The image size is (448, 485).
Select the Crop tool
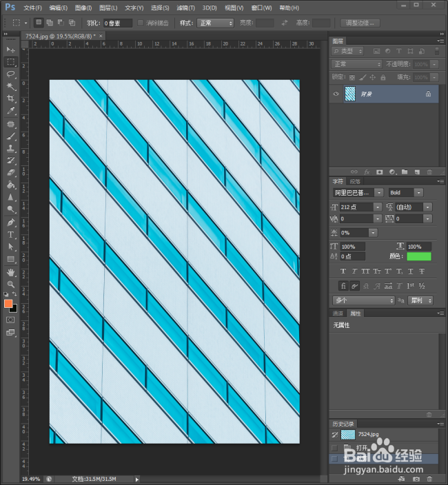click(x=10, y=99)
